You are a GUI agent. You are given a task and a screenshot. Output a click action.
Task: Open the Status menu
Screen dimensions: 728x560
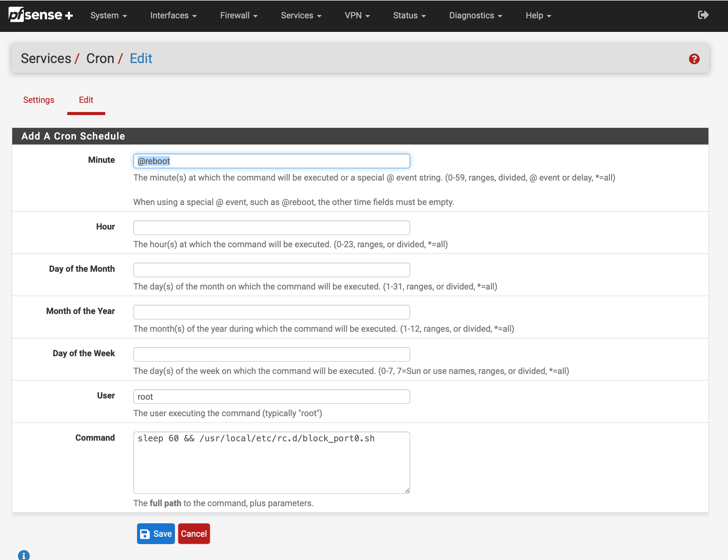[x=409, y=16]
